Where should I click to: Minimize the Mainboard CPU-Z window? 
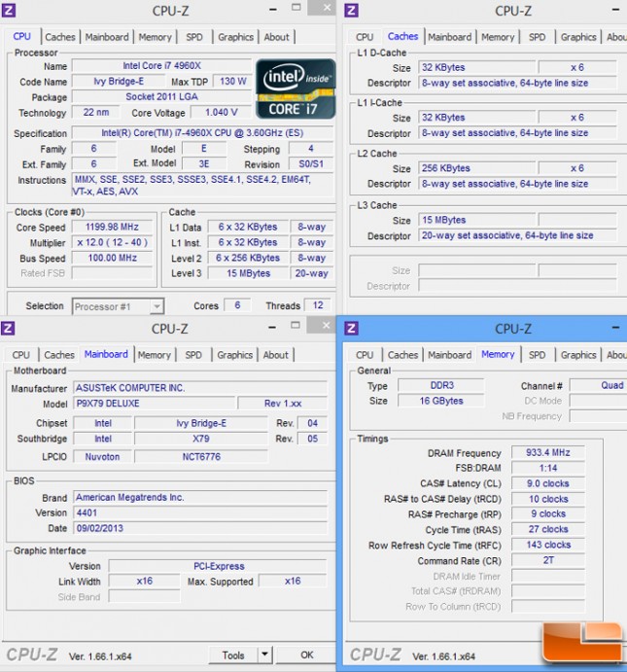coord(272,327)
